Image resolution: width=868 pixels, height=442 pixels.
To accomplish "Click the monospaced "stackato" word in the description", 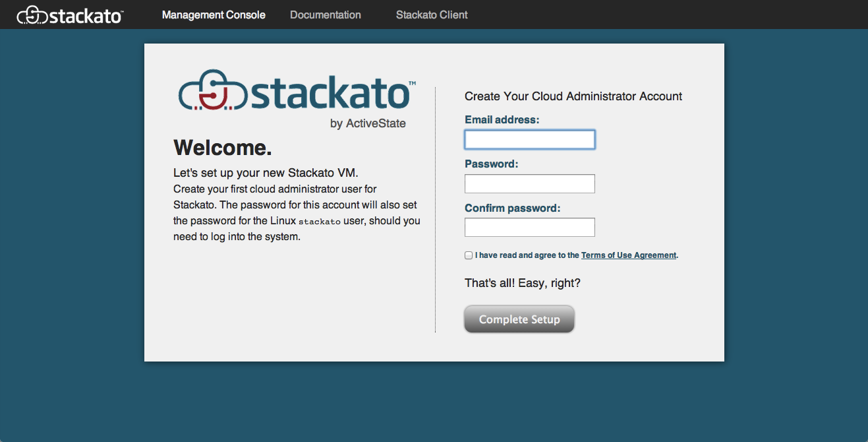I will point(320,222).
